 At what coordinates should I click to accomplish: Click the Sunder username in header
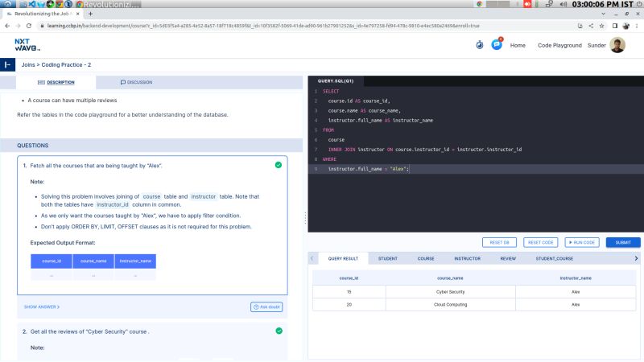point(597,45)
